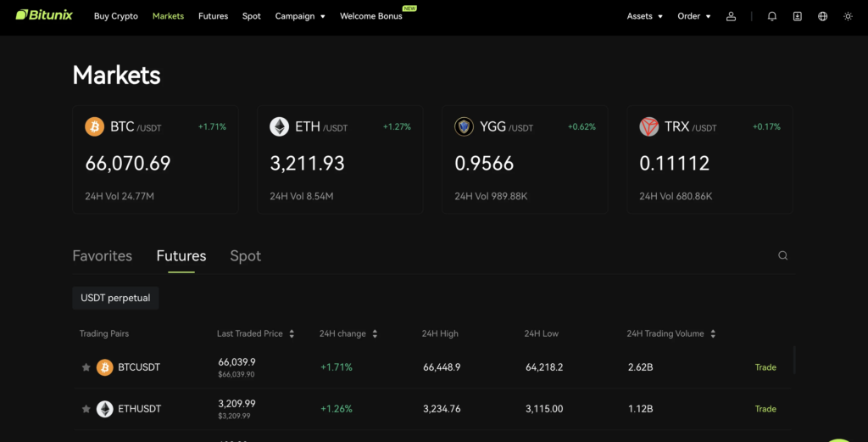Switch to the Futures market tab
Viewport: 868px width, 442px height.
181,256
